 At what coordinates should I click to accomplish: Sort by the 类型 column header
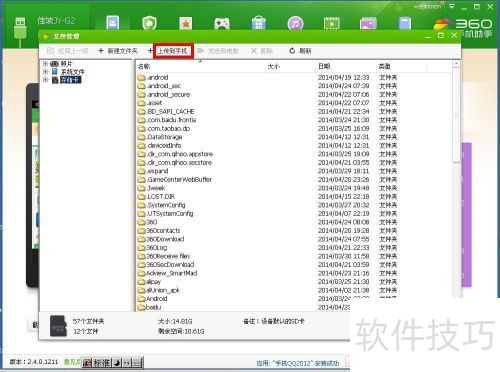[385, 66]
